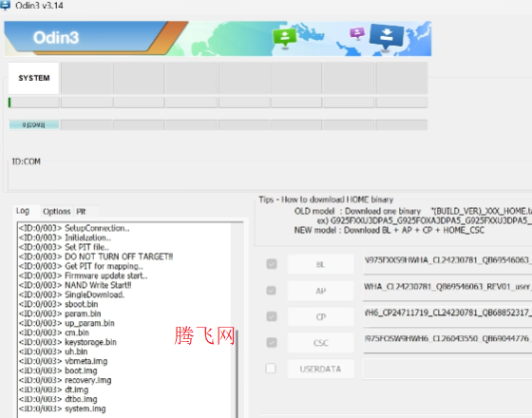The image size is (532, 418).
Task: Uncheck the CSC file checkbox
Action: [x=272, y=342]
